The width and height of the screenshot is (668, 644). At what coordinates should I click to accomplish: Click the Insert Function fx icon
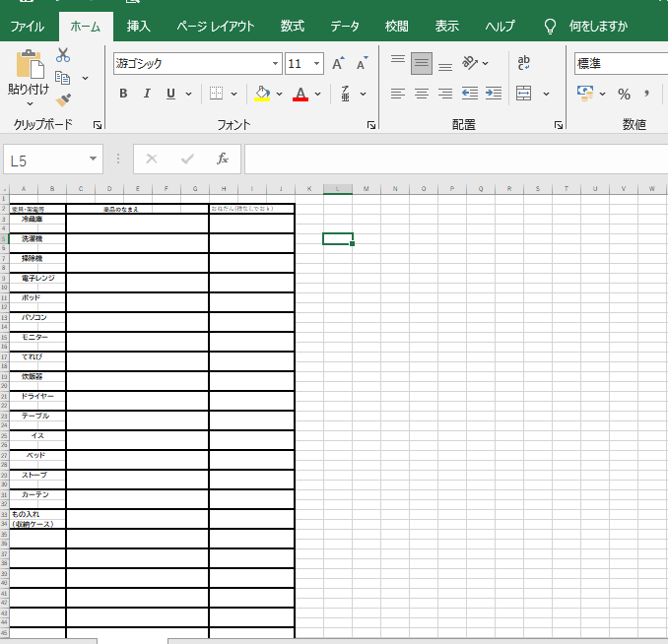[223, 159]
